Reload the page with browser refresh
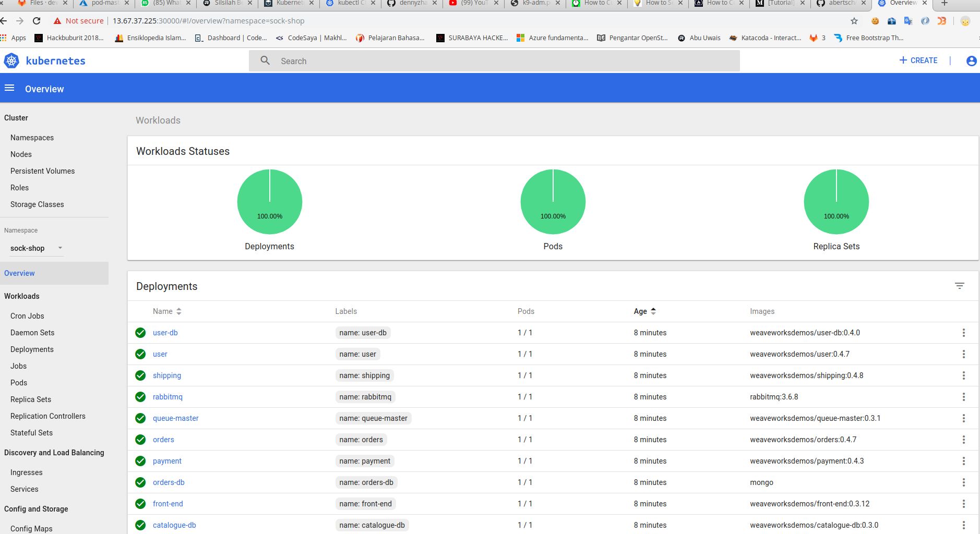The height and width of the screenshot is (534, 980). (37, 21)
